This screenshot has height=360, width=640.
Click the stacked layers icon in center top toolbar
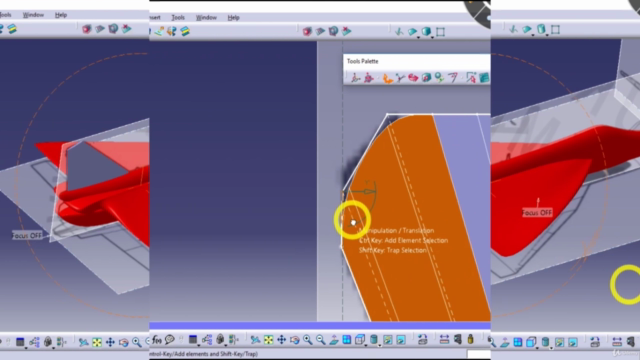185,31
